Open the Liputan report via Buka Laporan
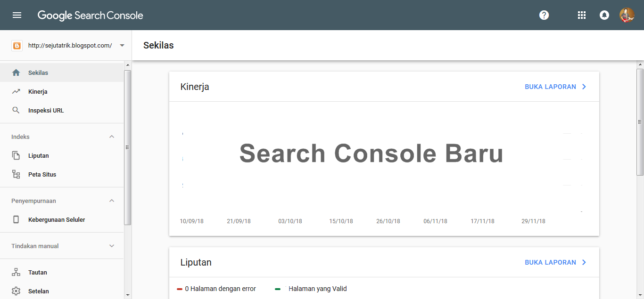 (x=555, y=262)
